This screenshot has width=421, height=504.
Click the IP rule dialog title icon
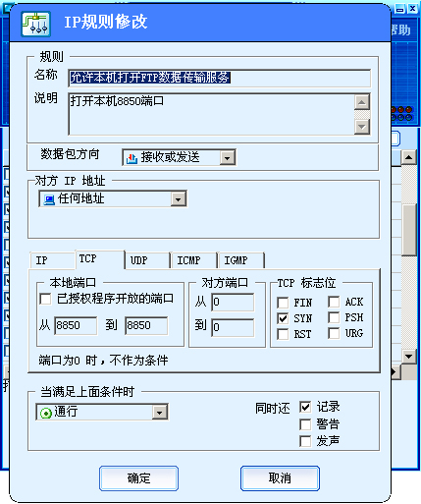click(36, 24)
